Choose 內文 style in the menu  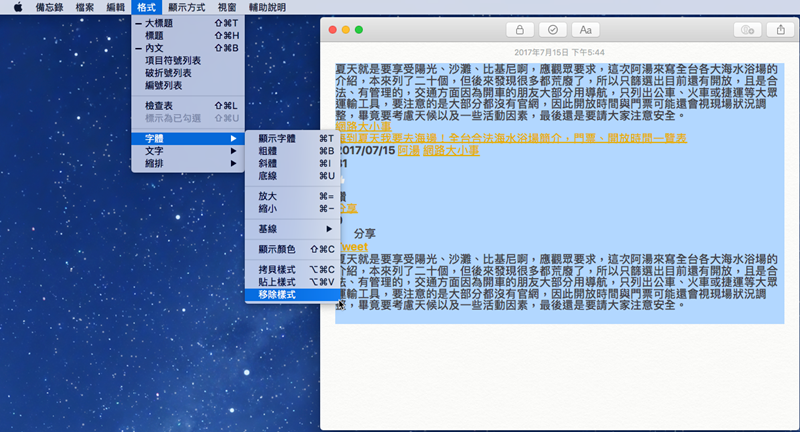tap(188, 48)
